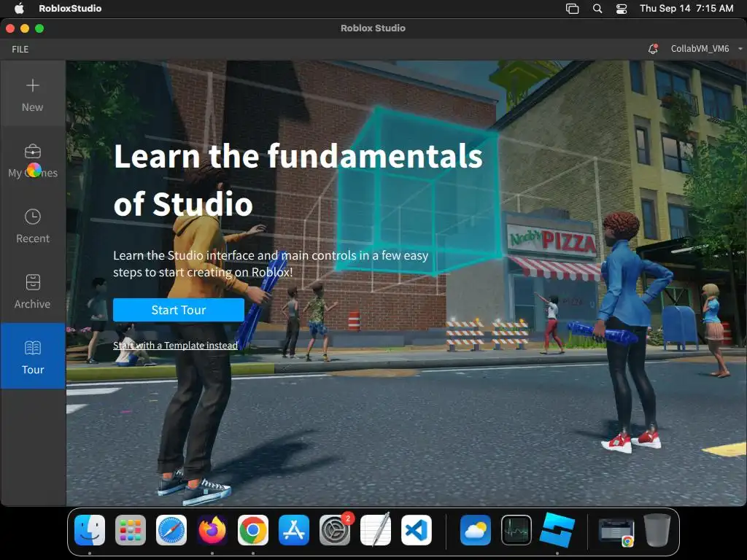Image resolution: width=747 pixels, height=560 pixels.
Task: Click the date and time in the menu bar
Action: coord(686,8)
